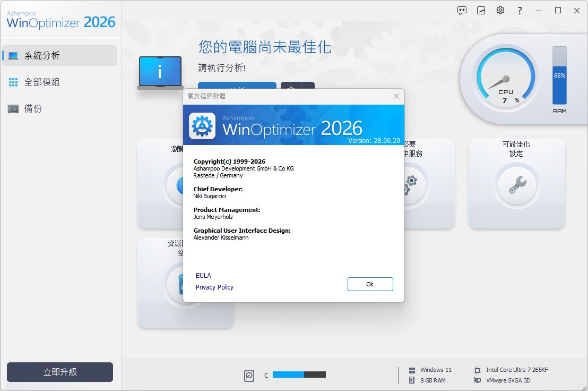Click the 可最佳化設定 card title
Screen dimensions: 588x391
click(516, 149)
